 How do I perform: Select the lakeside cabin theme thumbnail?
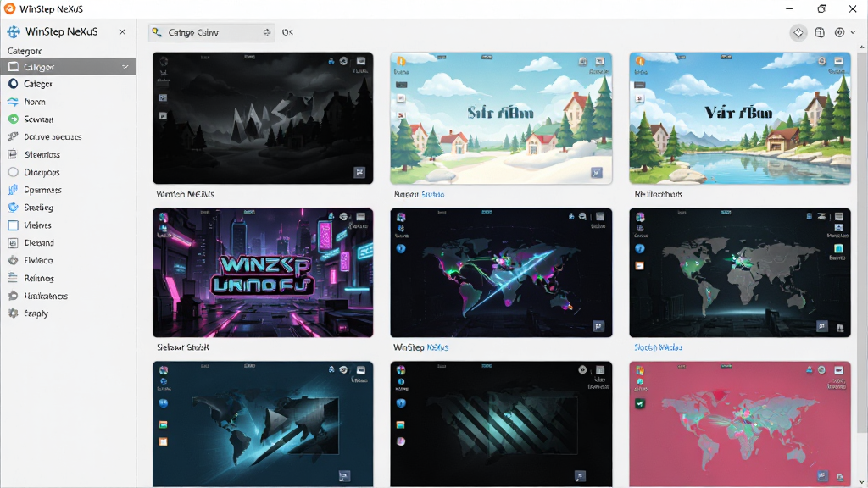click(739, 118)
